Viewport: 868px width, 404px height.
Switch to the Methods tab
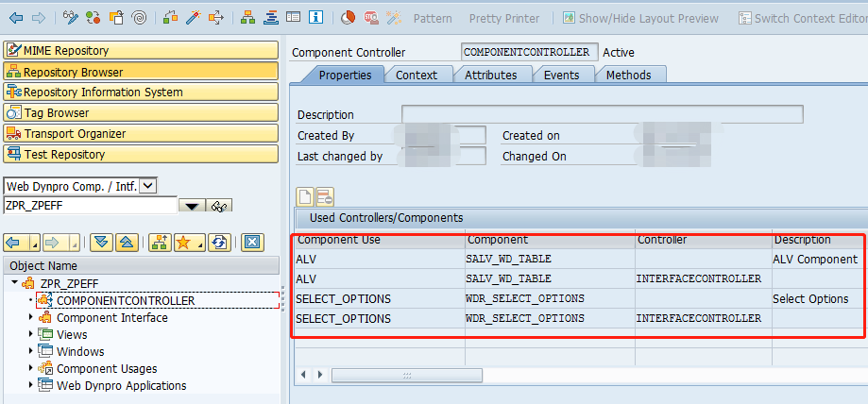click(628, 75)
